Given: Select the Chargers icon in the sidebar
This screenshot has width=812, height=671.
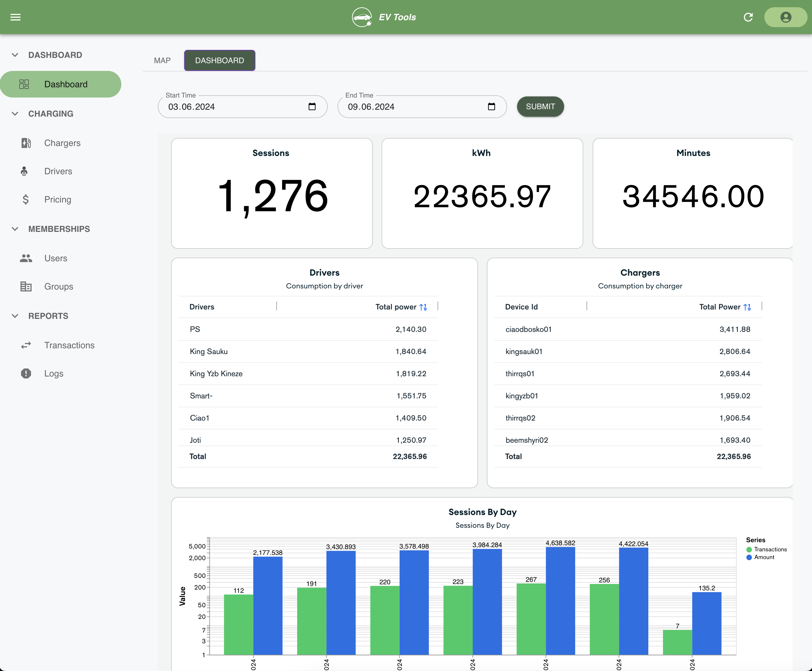Looking at the screenshot, I should coord(25,143).
